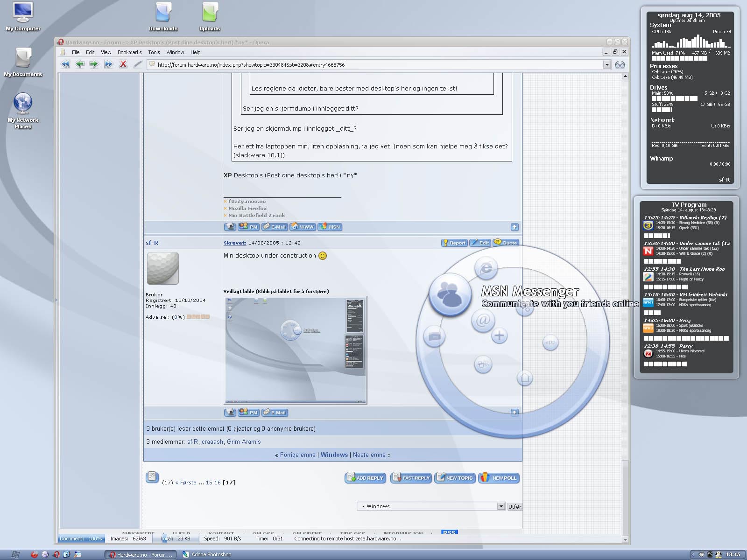The height and width of the screenshot is (560, 747).
Task: Click the Utfør button
Action: (x=514, y=506)
